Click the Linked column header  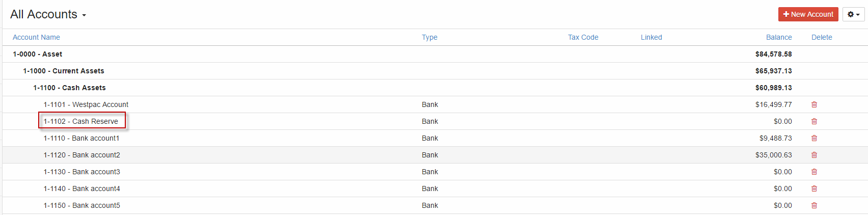tap(651, 37)
